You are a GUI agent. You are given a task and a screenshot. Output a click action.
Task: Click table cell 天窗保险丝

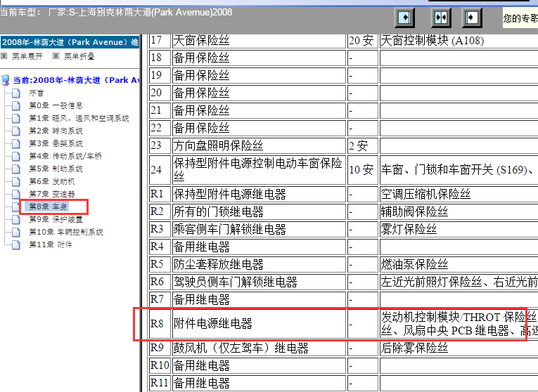click(x=259, y=41)
